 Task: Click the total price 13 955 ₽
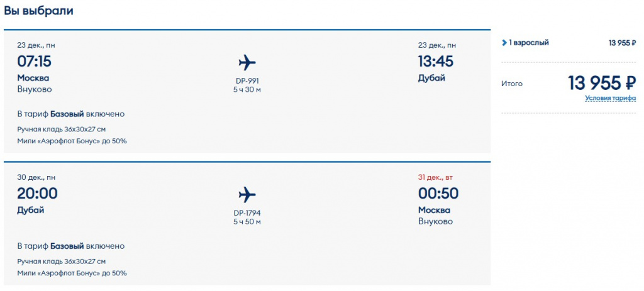click(602, 82)
